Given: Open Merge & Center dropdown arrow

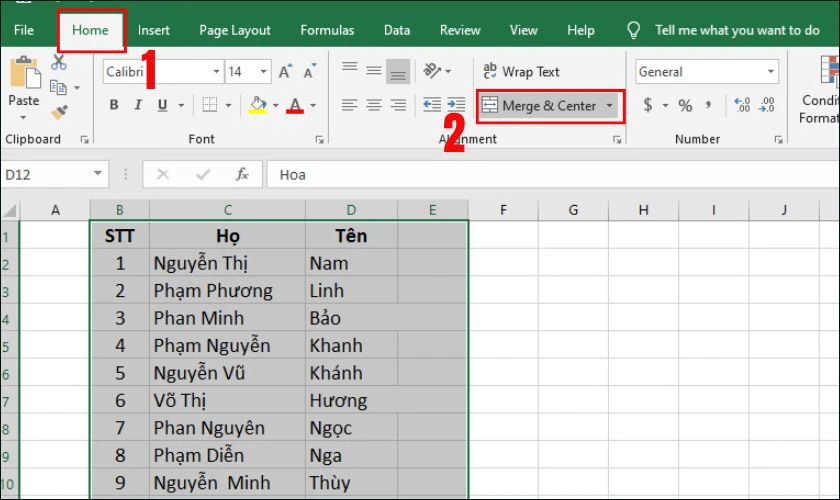Looking at the screenshot, I should click(610, 106).
